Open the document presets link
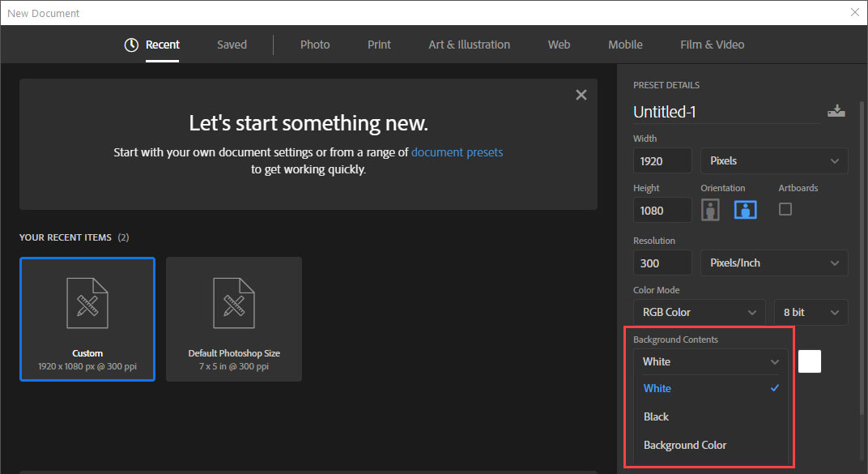The height and width of the screenshot is (474, 868). click(x=457, y=152)
